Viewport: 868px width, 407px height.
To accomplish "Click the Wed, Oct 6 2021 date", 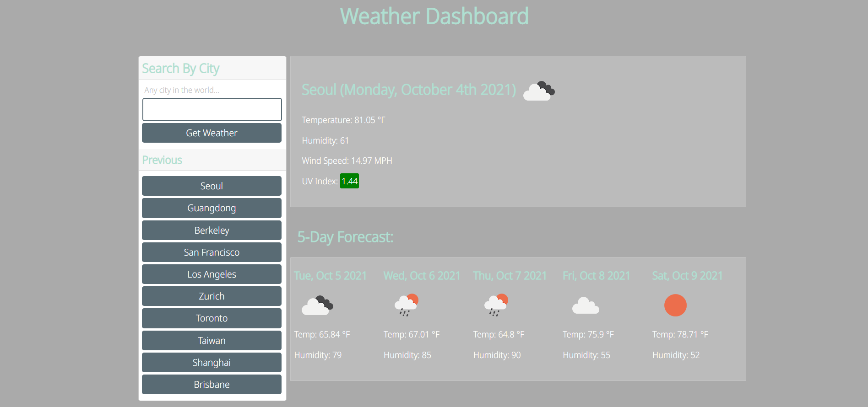I will point(422,276).
